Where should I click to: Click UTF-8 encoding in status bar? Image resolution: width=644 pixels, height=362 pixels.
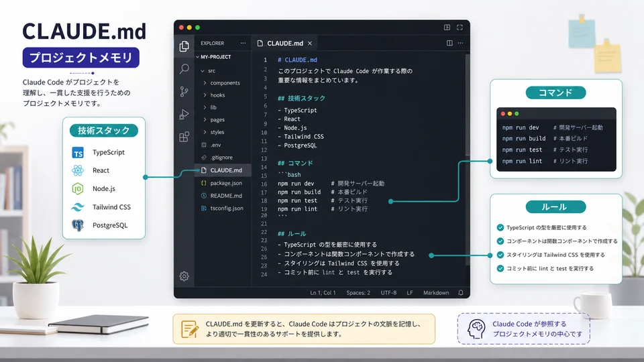pos(388,293)
